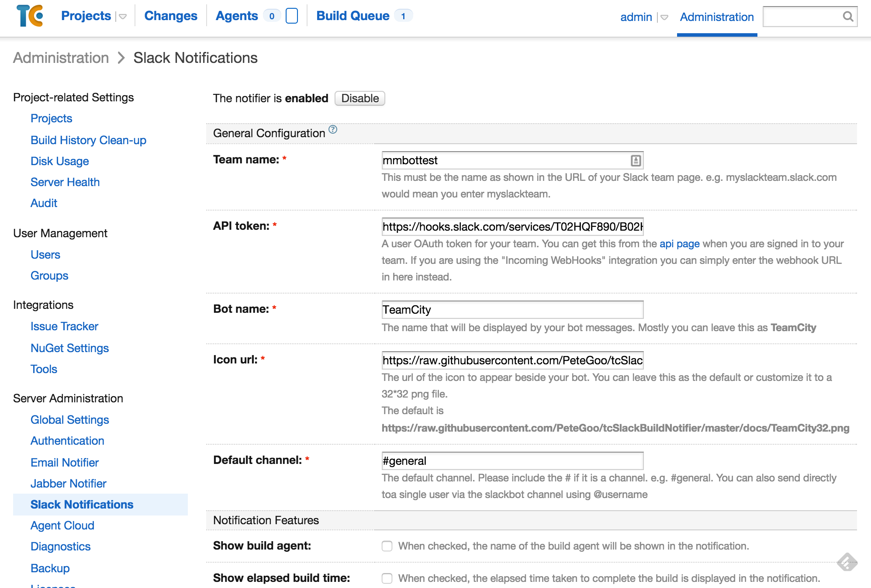This screenshot has height=588, width=871.
Task: Open the Build Queue count badge
Action: [x=403, y=16]
